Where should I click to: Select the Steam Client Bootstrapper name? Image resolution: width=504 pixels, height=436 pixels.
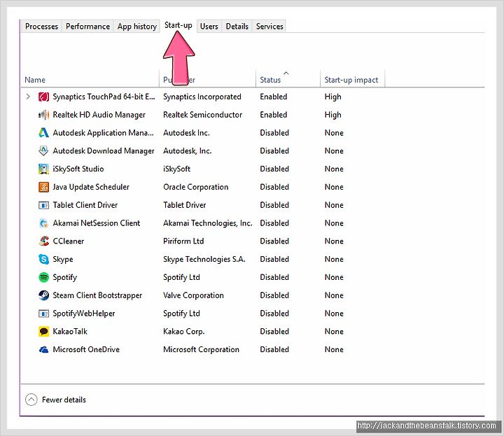click(x=97, y=295)
